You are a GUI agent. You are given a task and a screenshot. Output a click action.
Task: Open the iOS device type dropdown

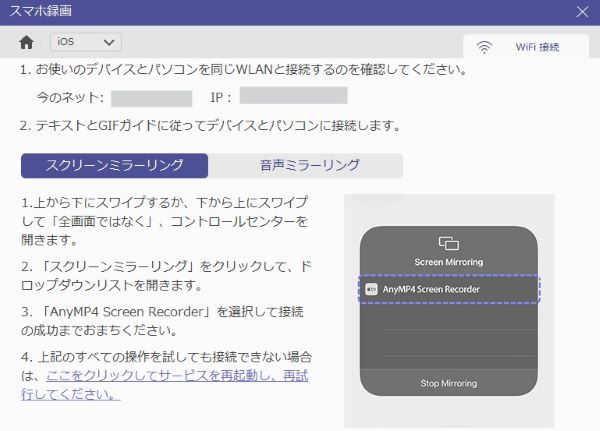(x=86, y=42)
